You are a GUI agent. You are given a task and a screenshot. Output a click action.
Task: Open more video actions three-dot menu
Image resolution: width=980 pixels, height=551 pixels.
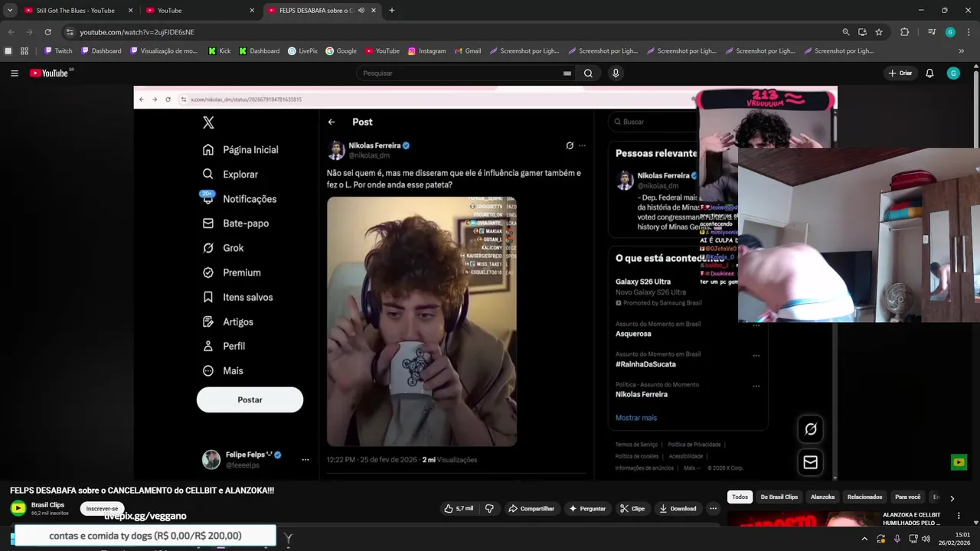(713, 508)
